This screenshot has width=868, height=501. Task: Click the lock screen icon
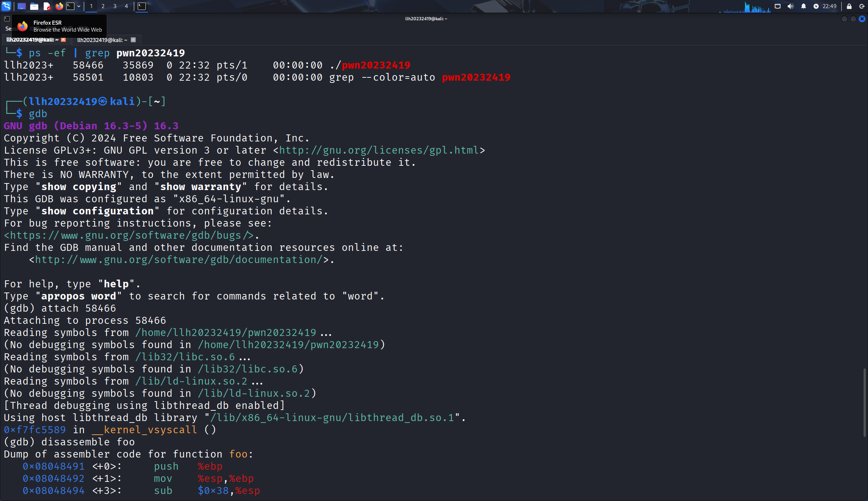pyautogui.click(x=849, y=6)
